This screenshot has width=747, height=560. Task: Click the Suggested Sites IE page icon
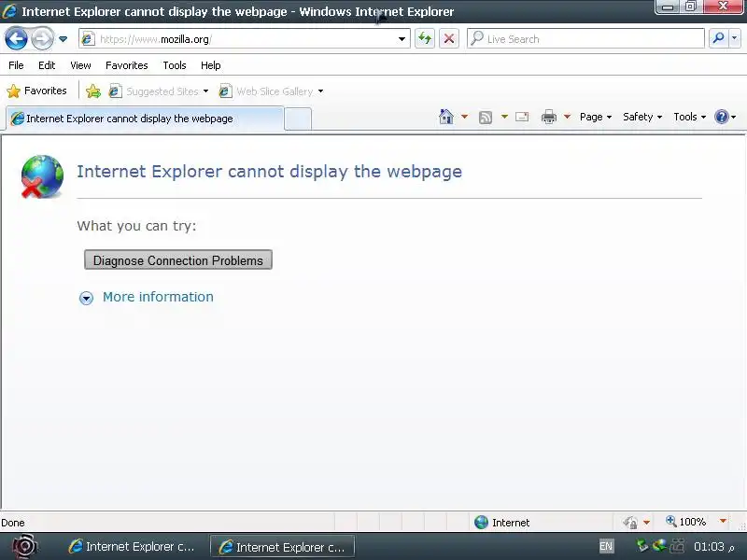[x=115, y=91]
